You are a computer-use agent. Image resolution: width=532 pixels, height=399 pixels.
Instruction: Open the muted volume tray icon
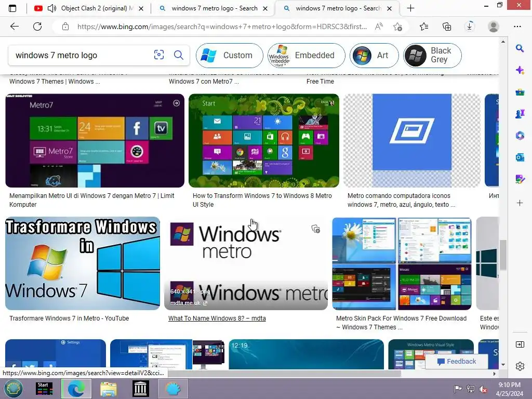point(483,389)
